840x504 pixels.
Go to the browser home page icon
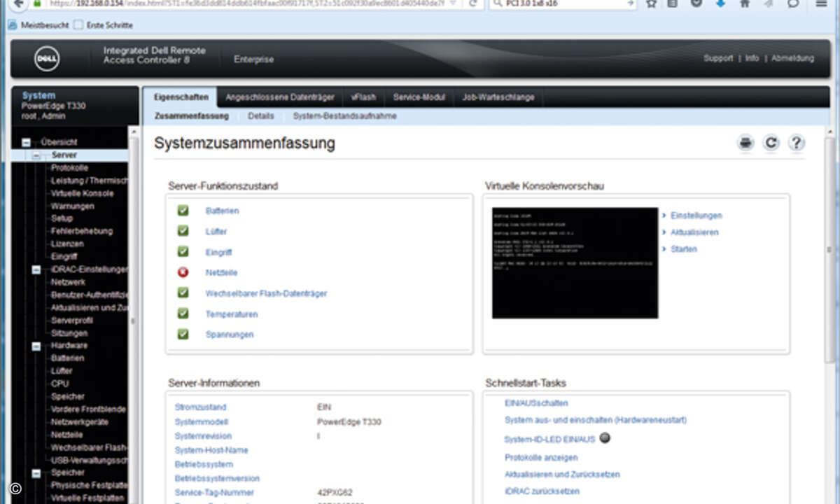pos(744,3)
